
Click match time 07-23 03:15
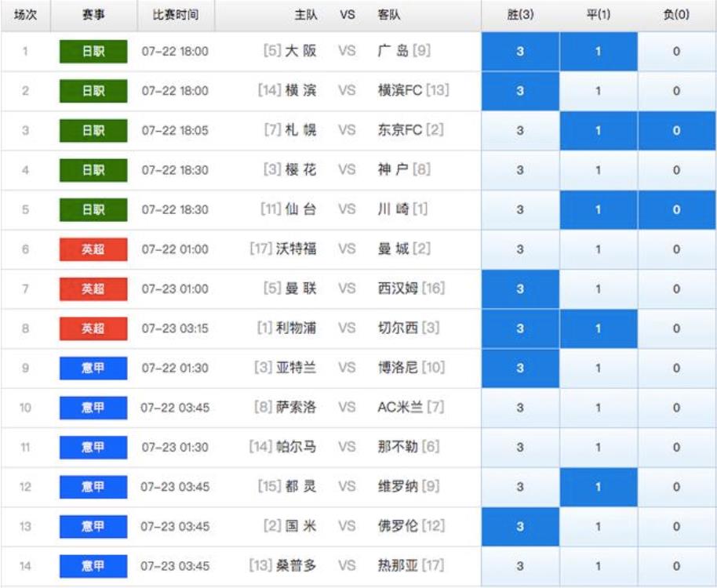coord(175,328)
